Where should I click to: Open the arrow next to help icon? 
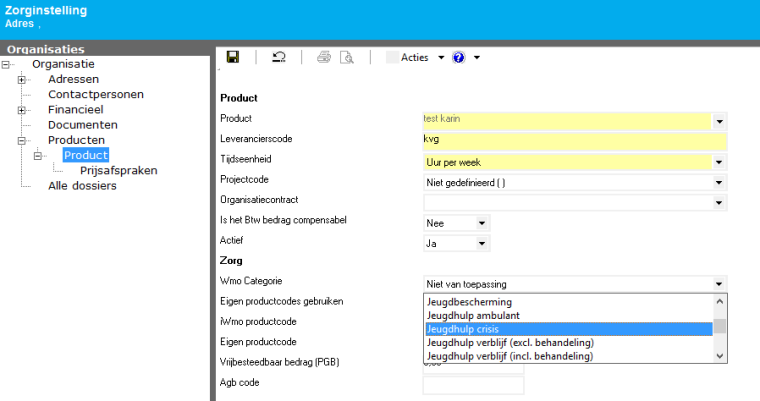point(477,57)
